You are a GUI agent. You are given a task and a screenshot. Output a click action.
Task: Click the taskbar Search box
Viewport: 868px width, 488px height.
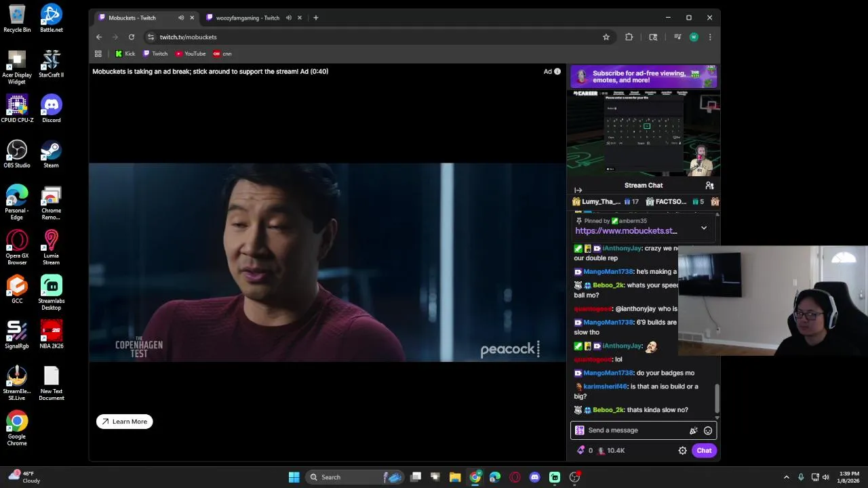354,477
